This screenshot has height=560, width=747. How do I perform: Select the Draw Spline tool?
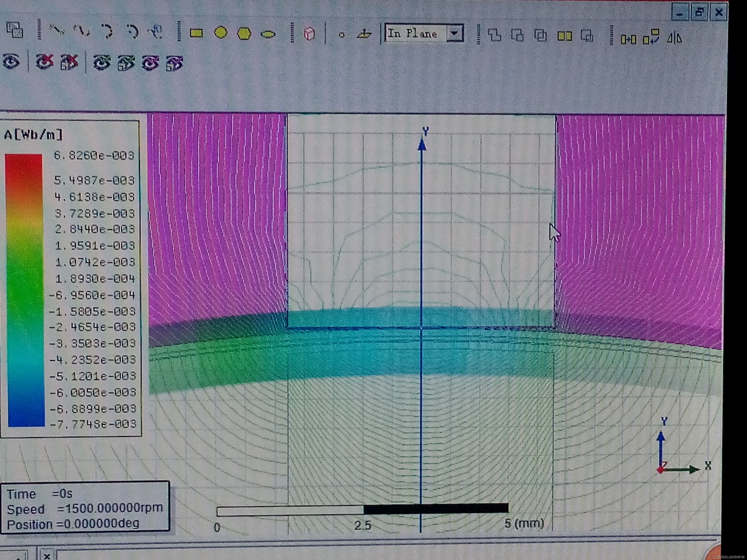[x=82, y=31]
